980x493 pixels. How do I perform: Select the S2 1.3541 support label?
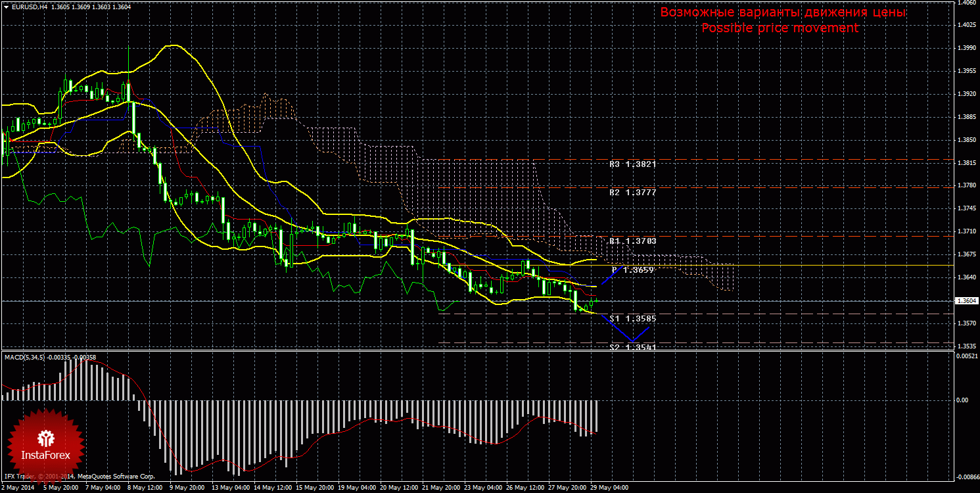632,347
